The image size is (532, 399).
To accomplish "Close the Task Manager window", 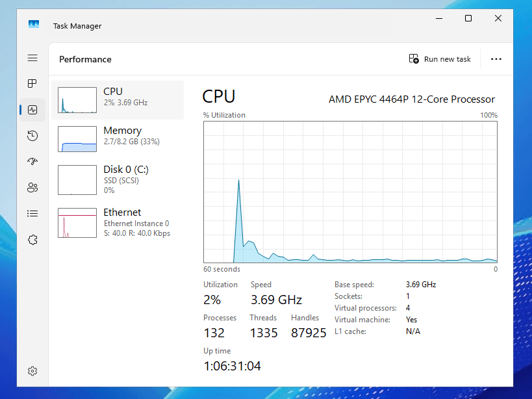I will pos(498,18).
